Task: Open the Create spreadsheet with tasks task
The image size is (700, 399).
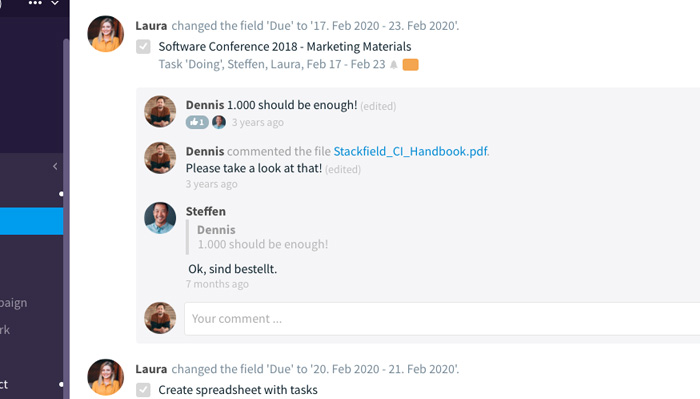Action: 238,390
